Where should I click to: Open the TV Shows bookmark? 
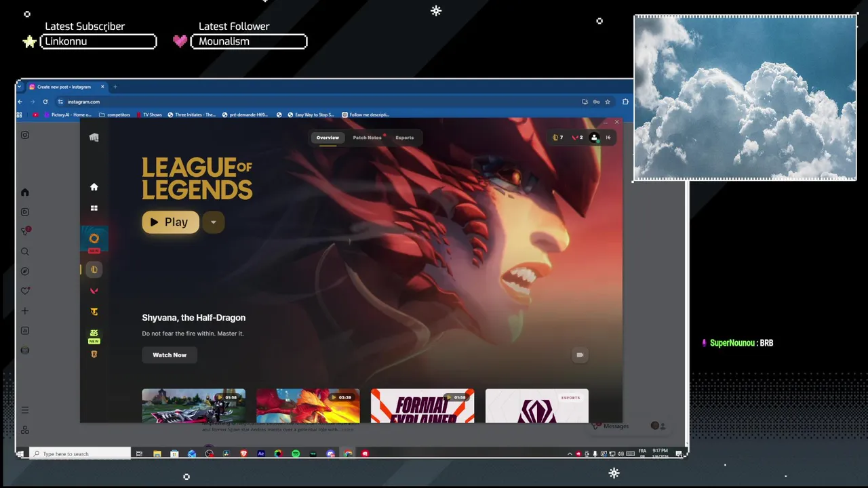click(149, 115)
